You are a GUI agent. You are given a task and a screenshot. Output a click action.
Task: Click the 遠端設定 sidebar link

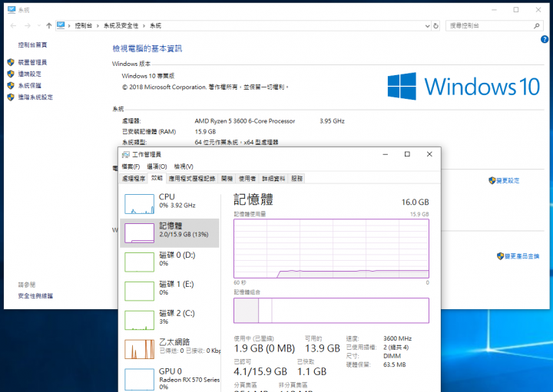click(x=30, y=74)
